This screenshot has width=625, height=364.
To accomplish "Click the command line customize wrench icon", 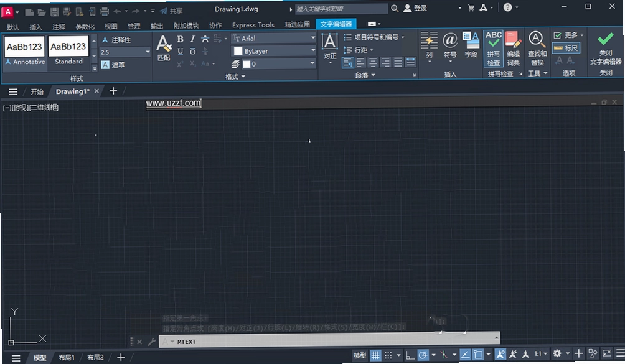I will coord(151,342).
